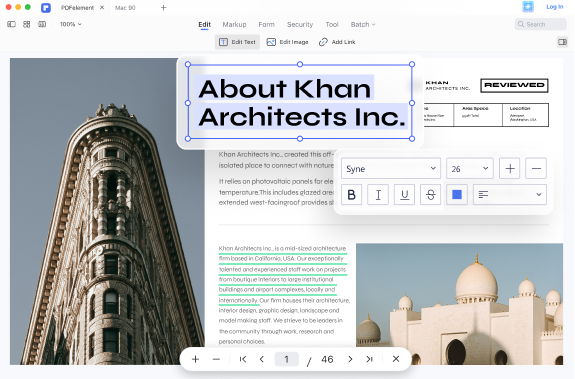This screenshot has width=575, height=379.
Task: Toggle the left sidebar panel icon
Action: pos(11,24)
